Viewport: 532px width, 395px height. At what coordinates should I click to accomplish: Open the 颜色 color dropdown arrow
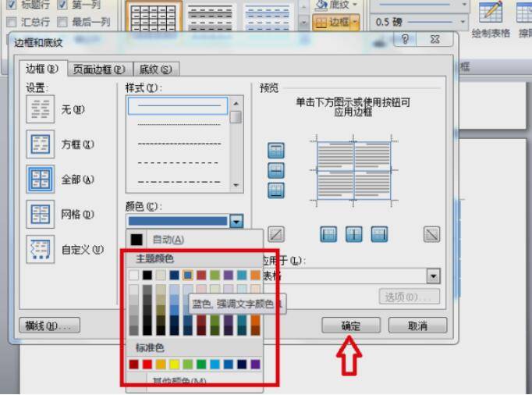click(237, 222)
